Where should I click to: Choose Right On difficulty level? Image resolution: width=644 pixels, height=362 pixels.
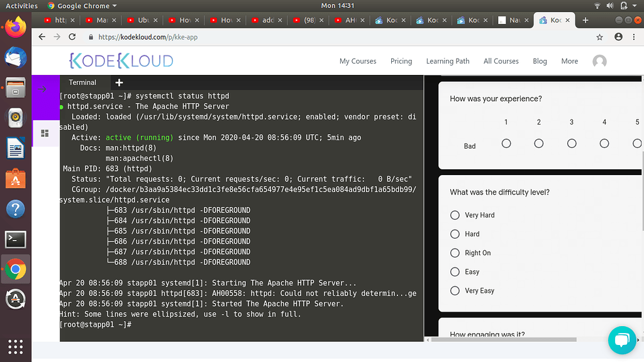tap(455, 253)
